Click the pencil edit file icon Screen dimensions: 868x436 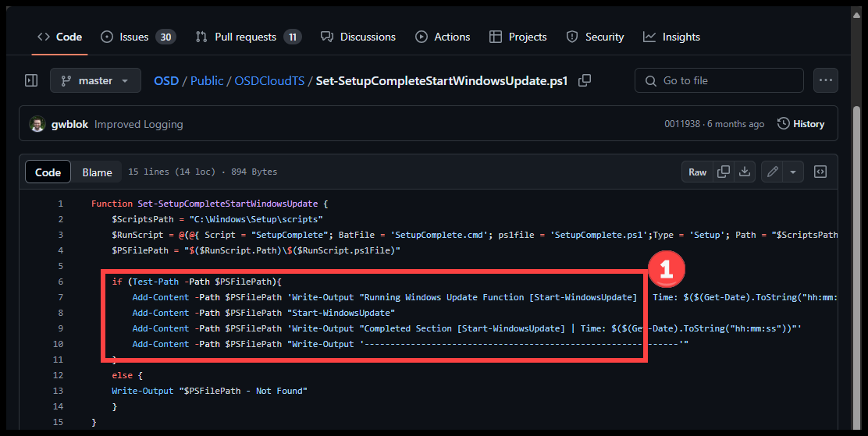772,172
